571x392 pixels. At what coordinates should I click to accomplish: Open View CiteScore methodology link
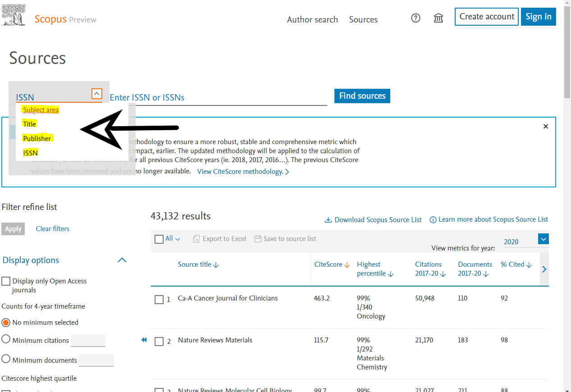pos(243,171)
